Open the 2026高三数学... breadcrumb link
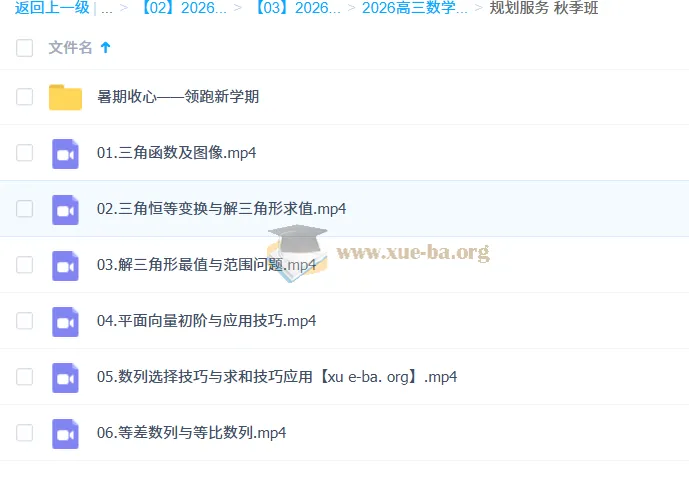 click(x=414, y=9)
